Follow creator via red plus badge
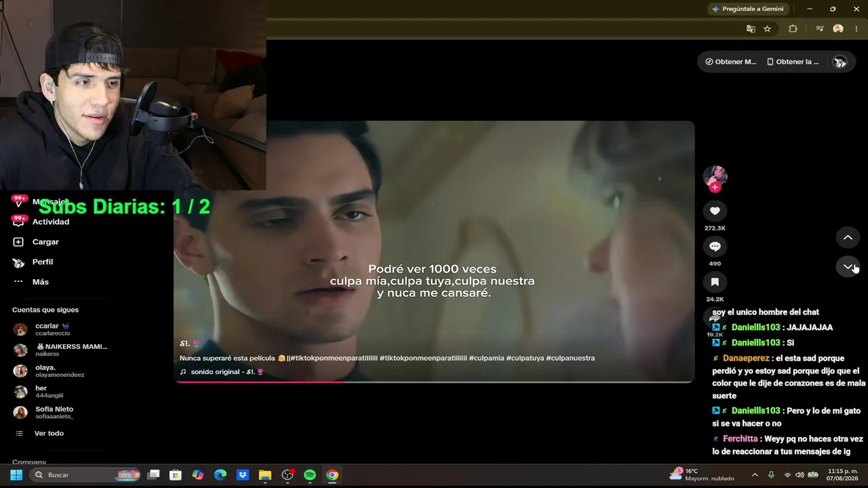868x488 pixels. 715,187
